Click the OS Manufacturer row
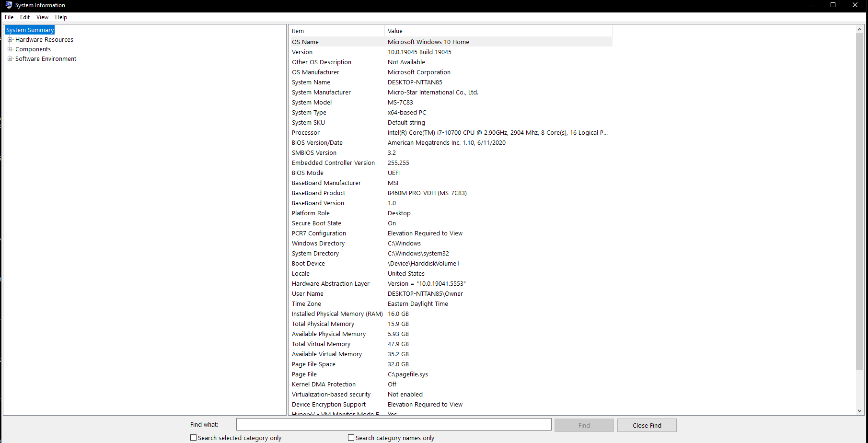The image size is (868, 443). tap(451, 72)
